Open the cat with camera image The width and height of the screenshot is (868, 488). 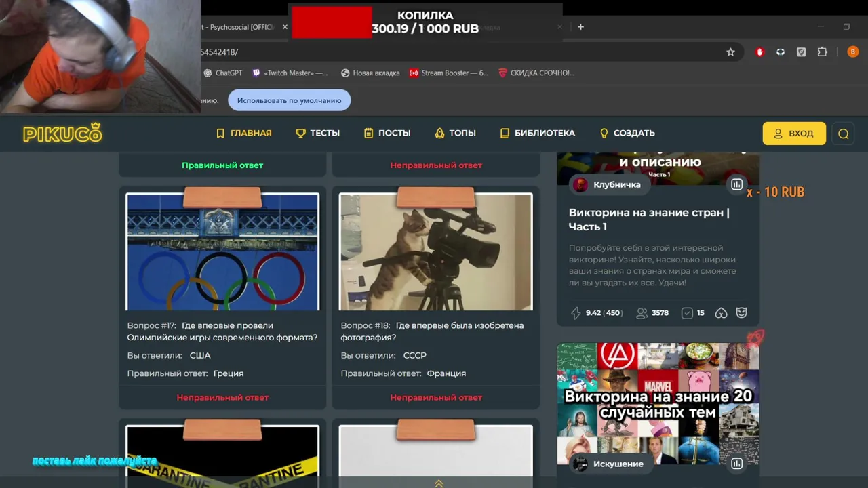436,252
